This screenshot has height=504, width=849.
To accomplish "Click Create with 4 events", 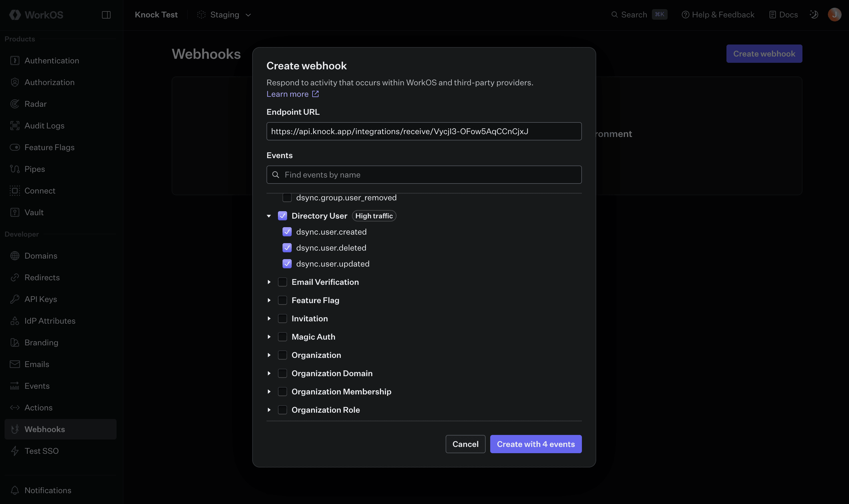I will click(535, 444).
